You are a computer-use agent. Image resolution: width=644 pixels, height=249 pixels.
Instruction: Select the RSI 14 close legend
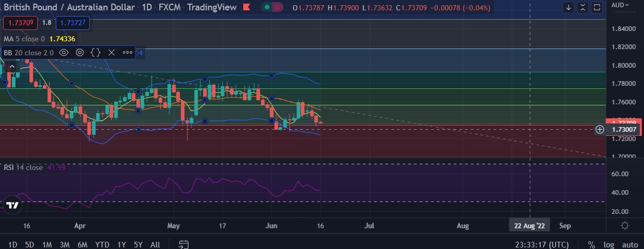[23, 167]
